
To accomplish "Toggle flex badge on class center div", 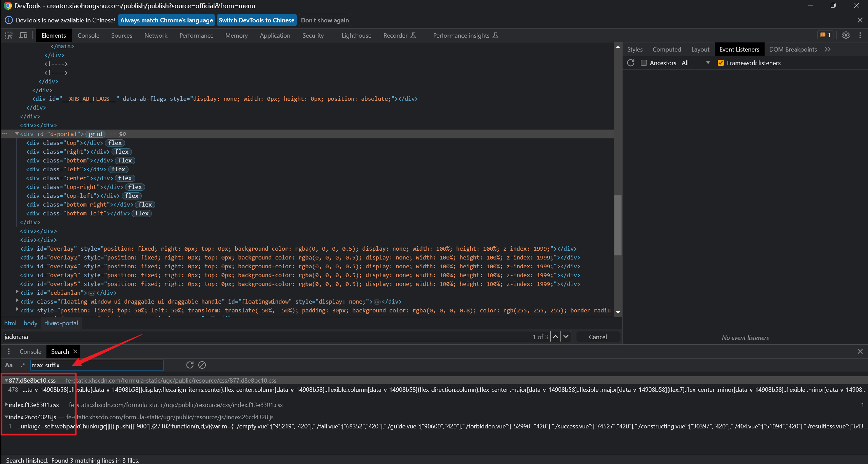I will coord(125,178).
